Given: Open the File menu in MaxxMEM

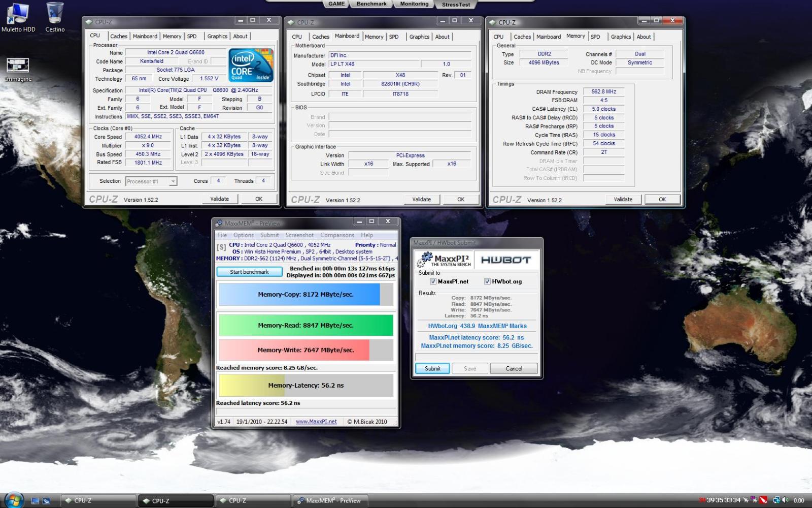Looking at the screenshot, I should [222, 235].
